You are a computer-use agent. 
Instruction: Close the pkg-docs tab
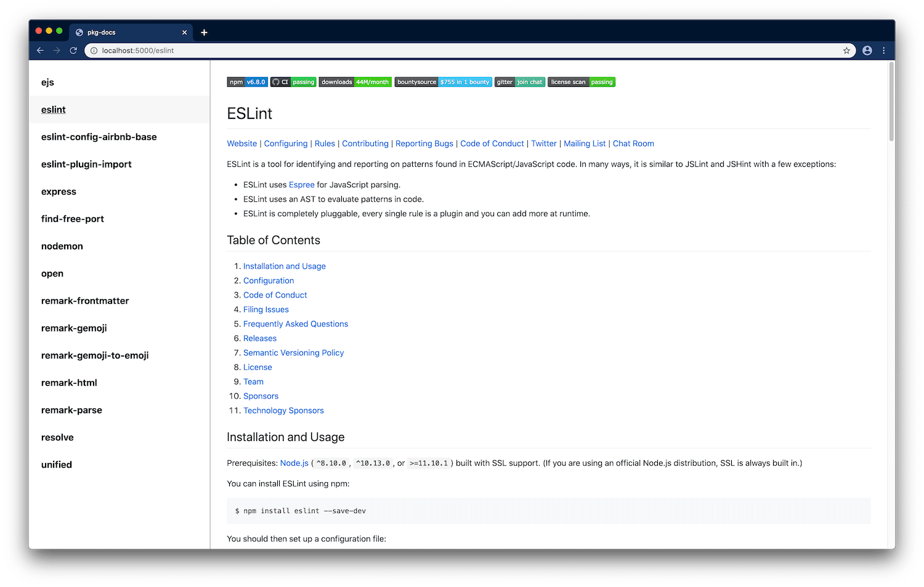[184, 33]
